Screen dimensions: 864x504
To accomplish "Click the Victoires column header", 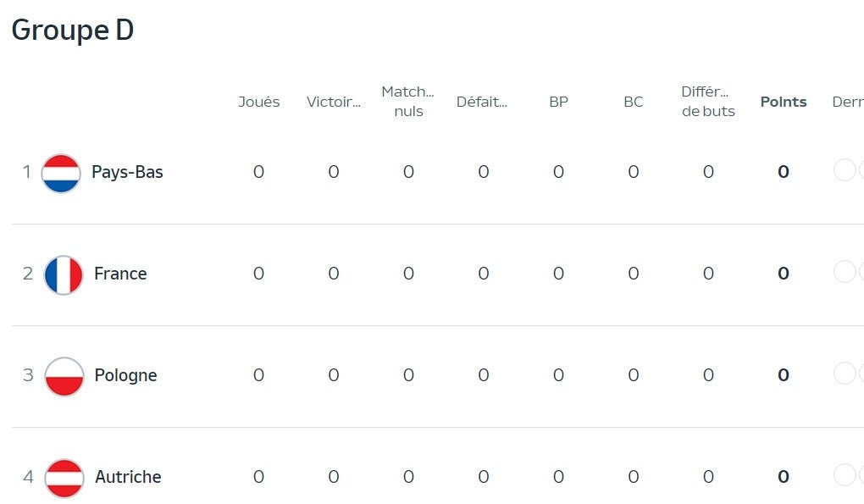I will (x=333, y=102).
